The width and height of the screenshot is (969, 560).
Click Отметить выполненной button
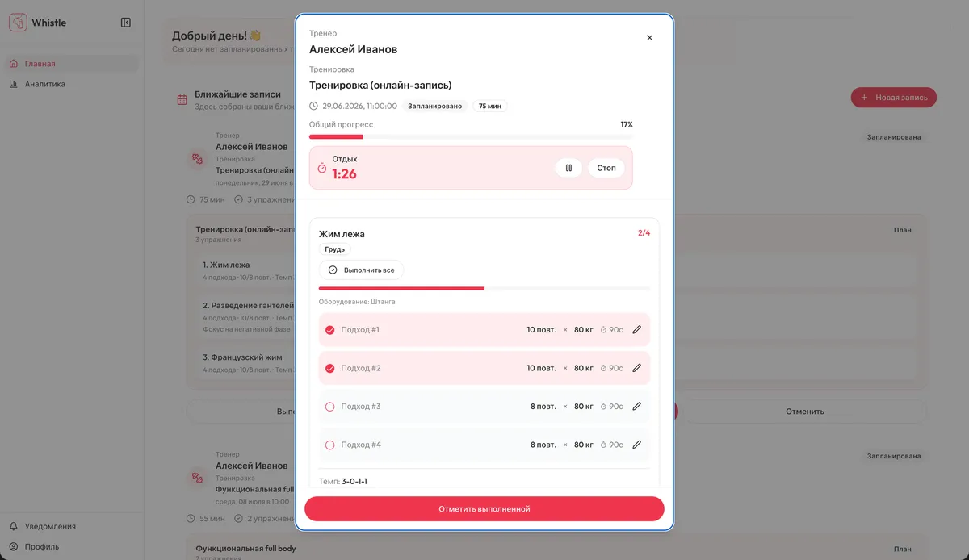click(x=484, y=509)
